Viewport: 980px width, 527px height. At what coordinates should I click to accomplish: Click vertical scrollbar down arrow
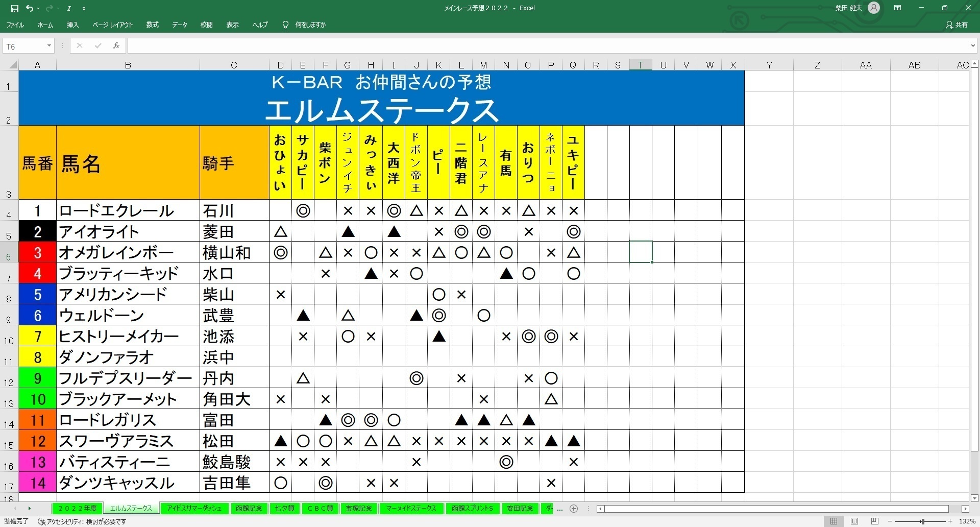click(974, 498)
